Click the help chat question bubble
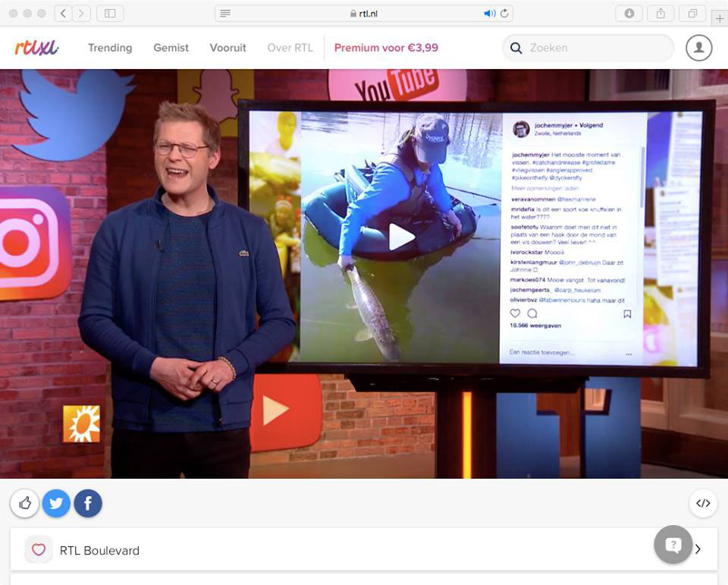728x585 pixels. click(x=673, y=545)
